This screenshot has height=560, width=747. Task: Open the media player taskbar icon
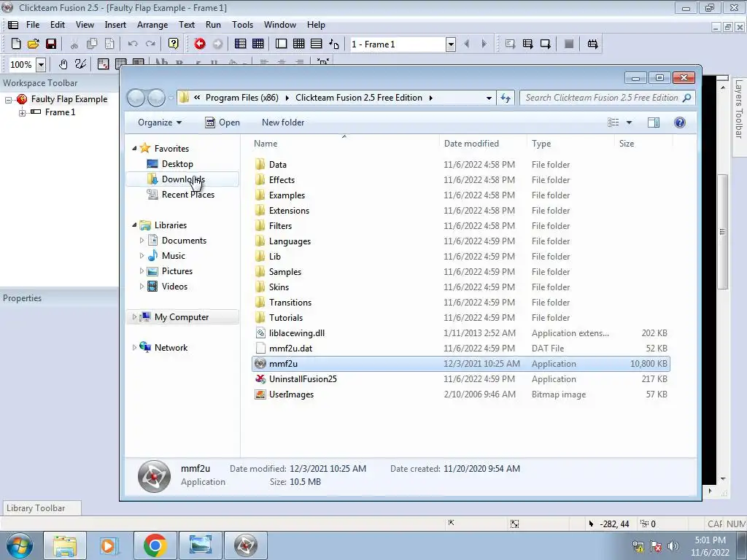pos(109,545)
